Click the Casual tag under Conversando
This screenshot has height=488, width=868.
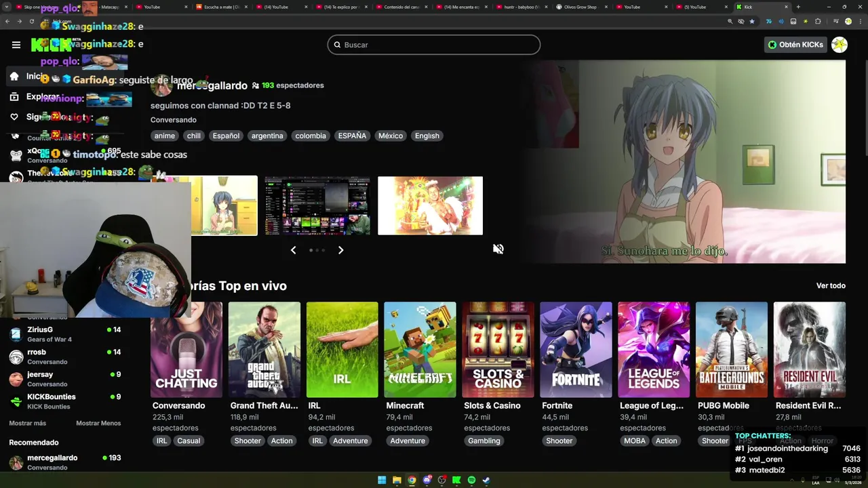click(x=189, y=441)
